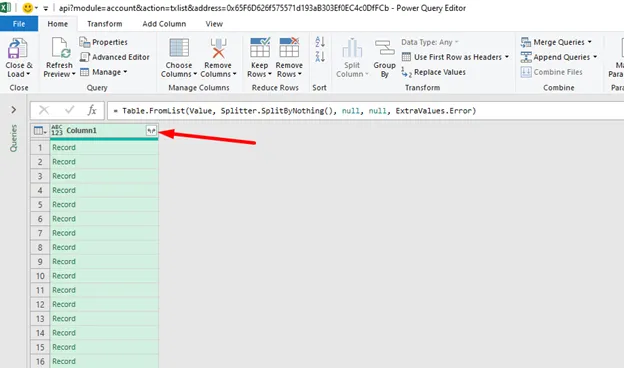The height and width of the screenshot is (368, 624).
Task: Sort ascending with the A-Z icon
Action: pyautogui.click(x=320, y=41)
